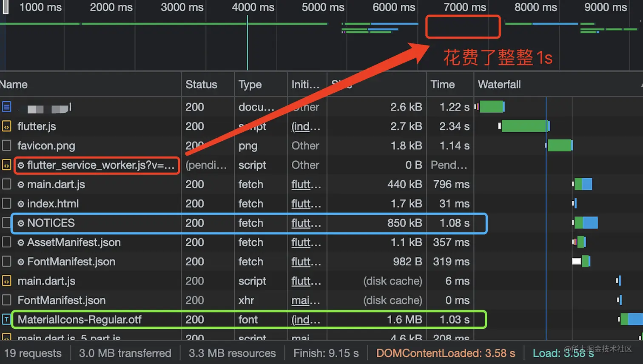Click the 5000 ms mark on timeline overview
Viewport: 643px width, 364px height.
tap(323, 7)
